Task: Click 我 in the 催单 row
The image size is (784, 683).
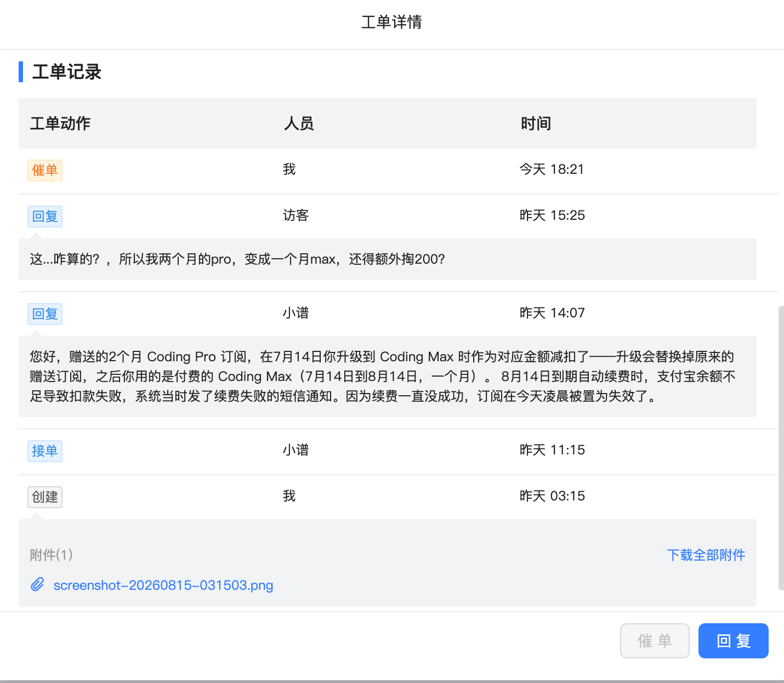Action: 289,169
